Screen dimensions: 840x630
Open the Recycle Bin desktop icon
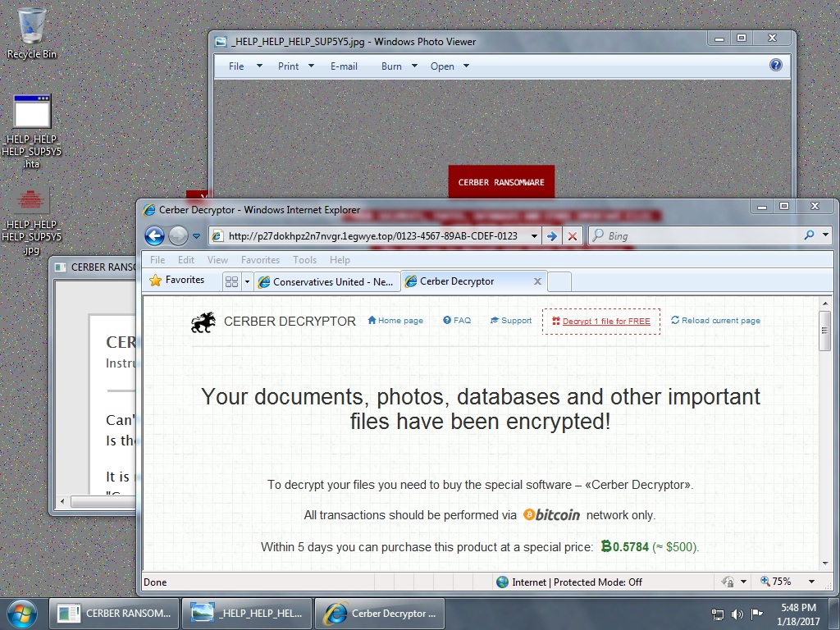click(x=31, y=33)
